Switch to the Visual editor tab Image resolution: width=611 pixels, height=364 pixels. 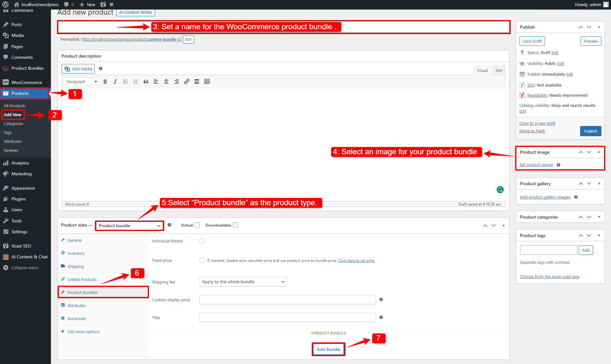[482, 71]
